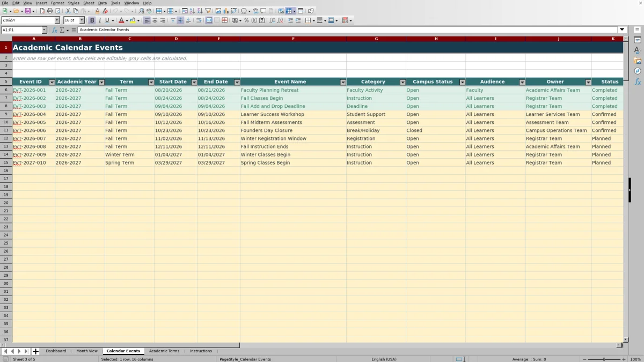Image resolution: width=644 pixels, height=362 pixels.
Task: Click the Function Wizard fx icon
Action: coord(55,30)
